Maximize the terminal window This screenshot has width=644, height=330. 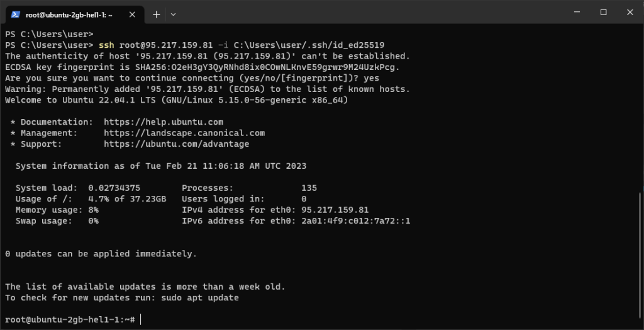(x=603, y=13)
